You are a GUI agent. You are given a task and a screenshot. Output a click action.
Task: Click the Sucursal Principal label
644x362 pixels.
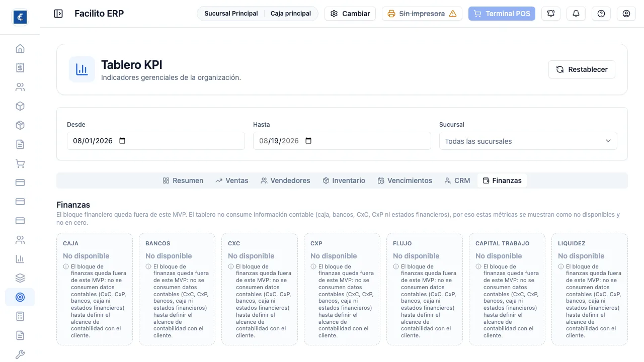[231, 14]
